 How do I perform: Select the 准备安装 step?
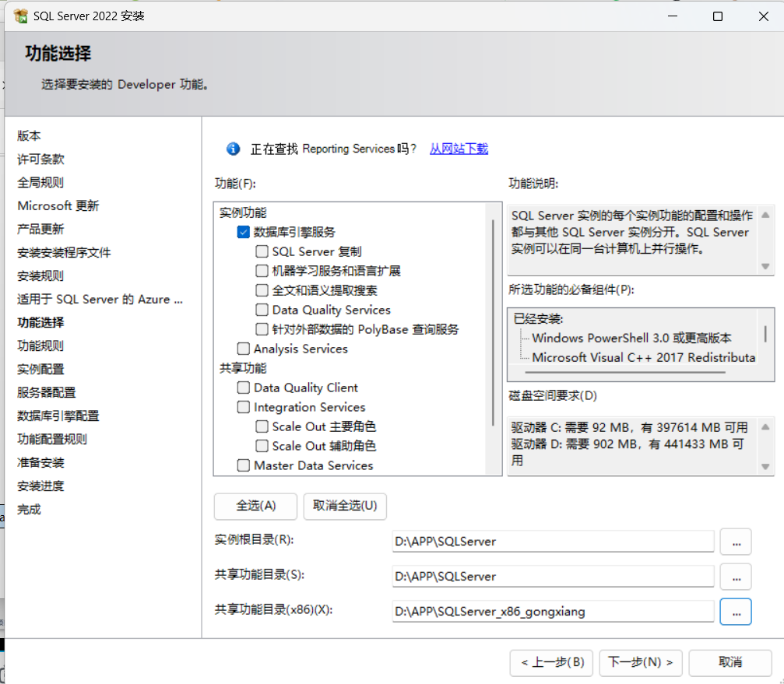(40, 463)
